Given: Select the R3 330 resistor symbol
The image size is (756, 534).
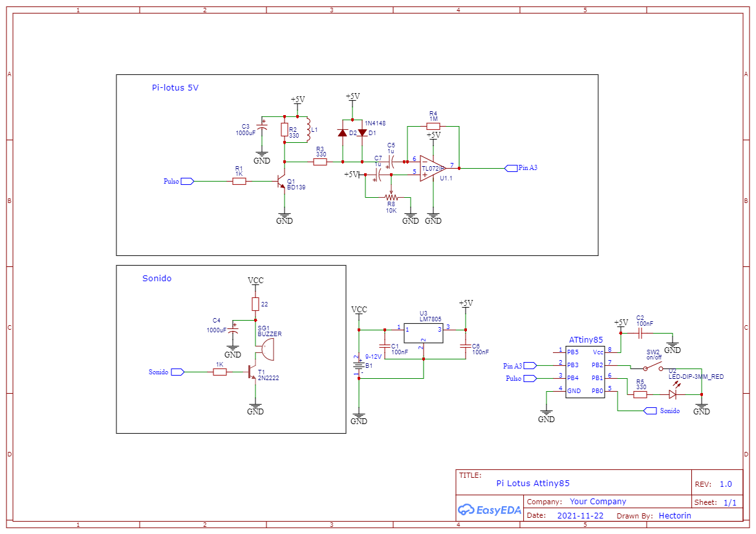Looking at the screenshot, I should (x=320, y=162).
